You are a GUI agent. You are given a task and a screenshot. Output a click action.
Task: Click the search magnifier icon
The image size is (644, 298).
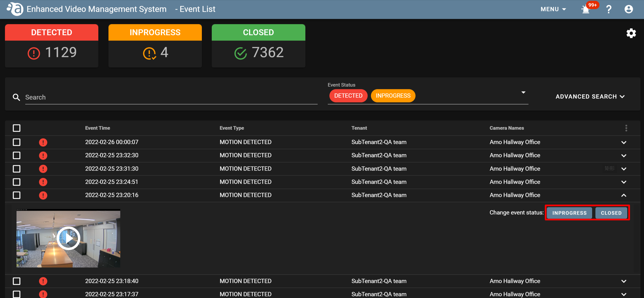[x=17, y=97]
